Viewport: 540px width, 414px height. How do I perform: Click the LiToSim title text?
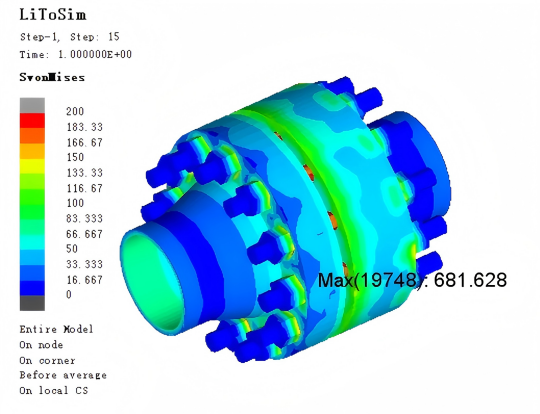tap(53, 15)
